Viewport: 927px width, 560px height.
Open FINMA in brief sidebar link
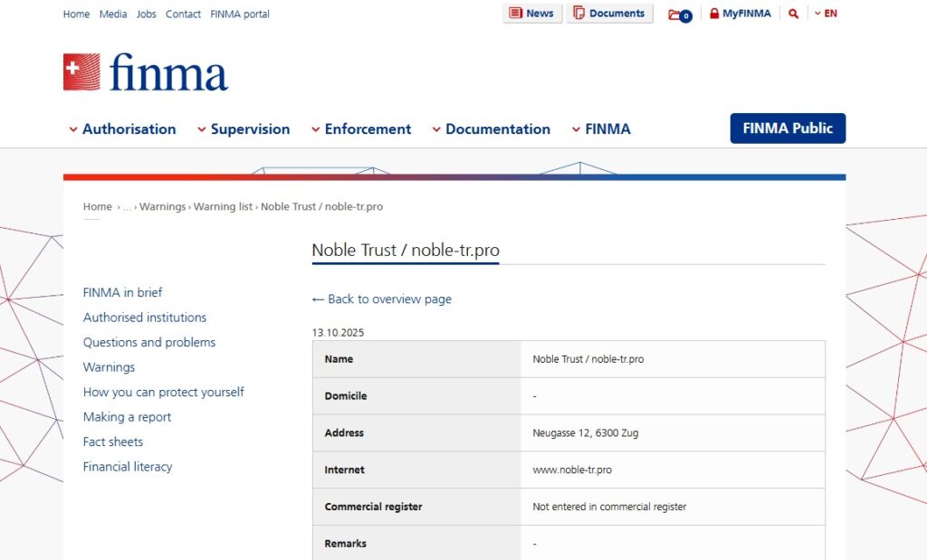pyautogui.click(x=123, y=293)
